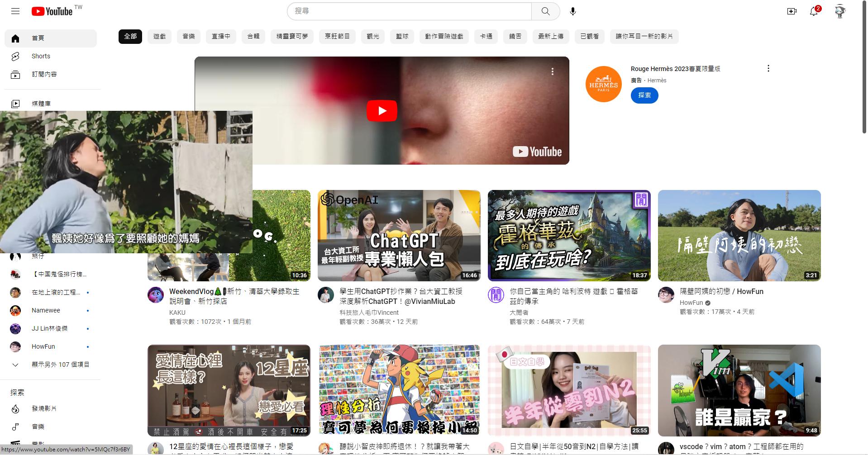
Task: Open the 寶可夢 理性分析 video thumbnail
Action: point(399,390)
